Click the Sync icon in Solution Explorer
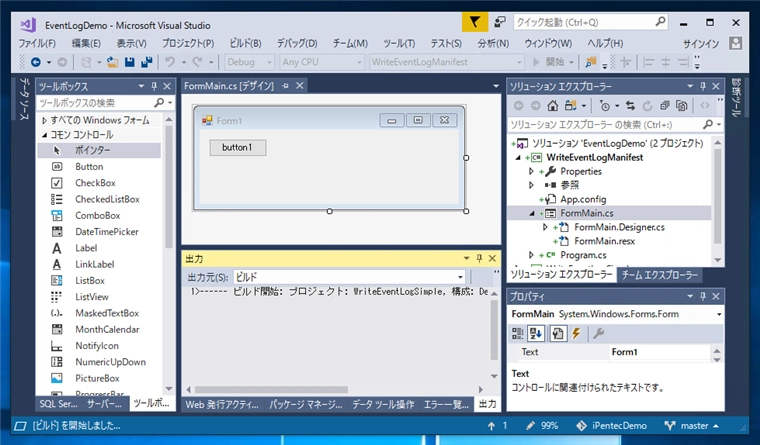 click(630, 106)
